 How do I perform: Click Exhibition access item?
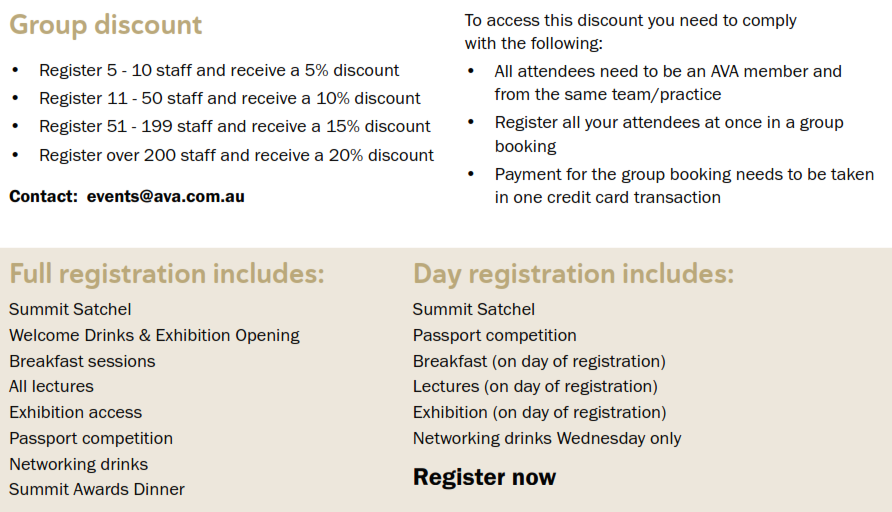click(x=75, y=412)
